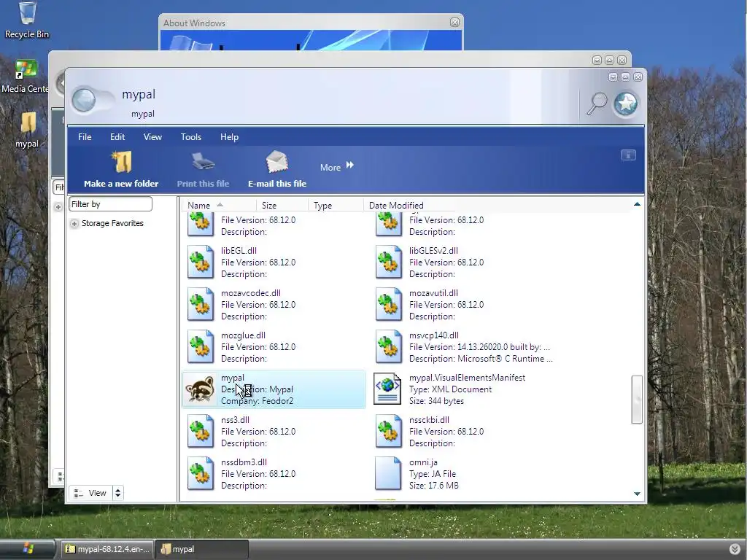Expand More toolbar commands chevron
747x560 pixels.
point(350,165)
